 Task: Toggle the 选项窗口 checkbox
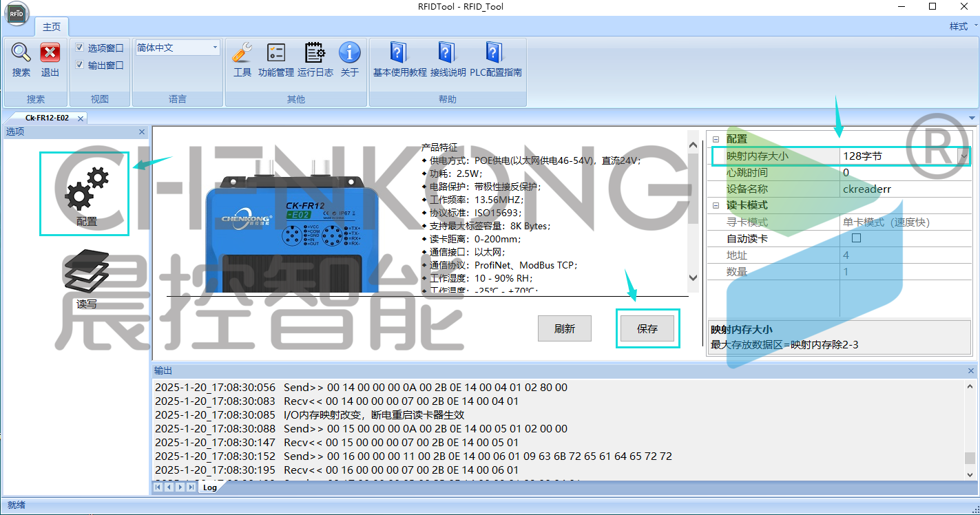(x=80, y=48)
